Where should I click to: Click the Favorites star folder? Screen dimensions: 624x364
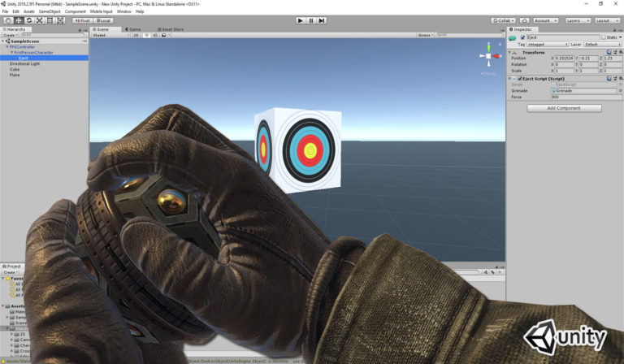7,279
